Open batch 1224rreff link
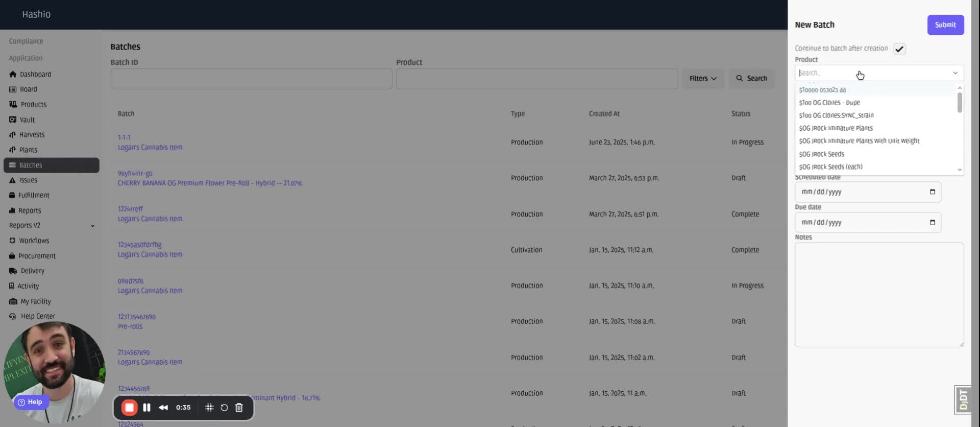980x427 pixels. coord(130,209)
